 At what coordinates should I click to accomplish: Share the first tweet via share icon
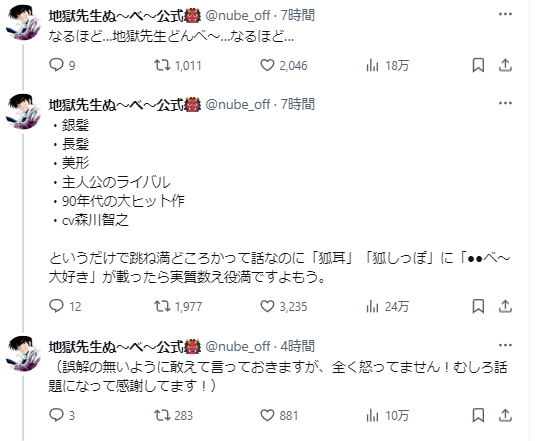point(505,65)
